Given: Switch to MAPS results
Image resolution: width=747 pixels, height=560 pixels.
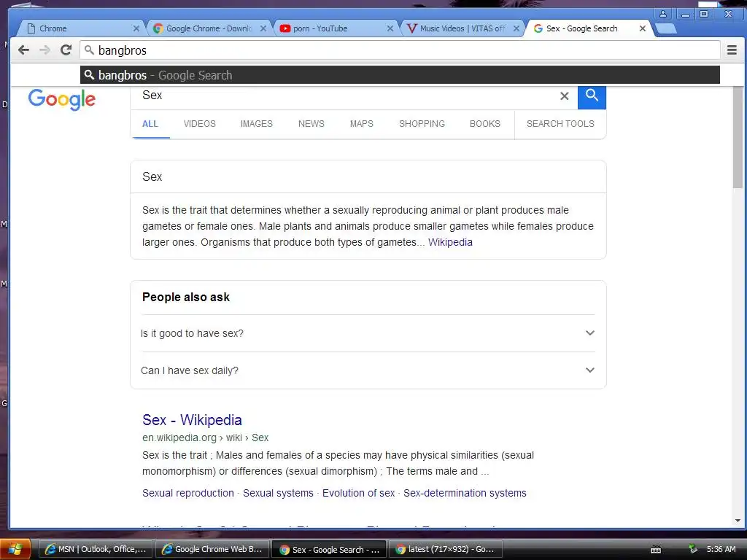Looking at the screenshot, I should click(362, 124).
